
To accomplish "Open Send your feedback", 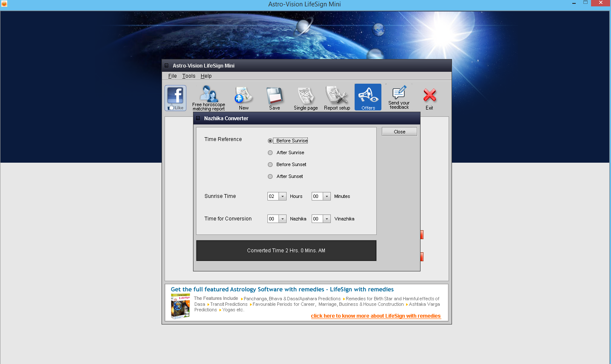I will [399, 97].
